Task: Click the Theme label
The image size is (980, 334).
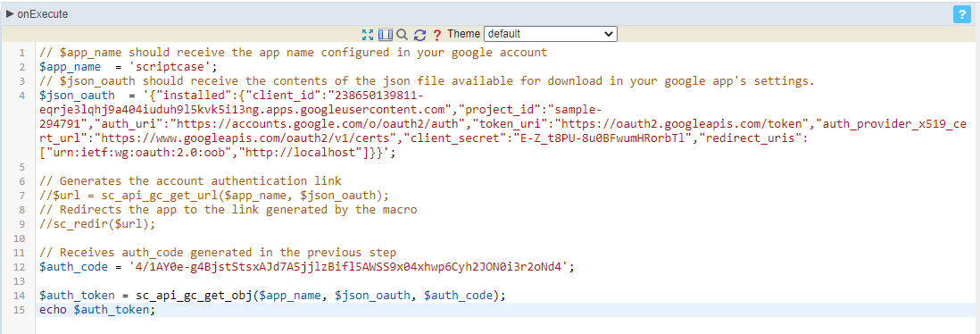Action: 464,34
